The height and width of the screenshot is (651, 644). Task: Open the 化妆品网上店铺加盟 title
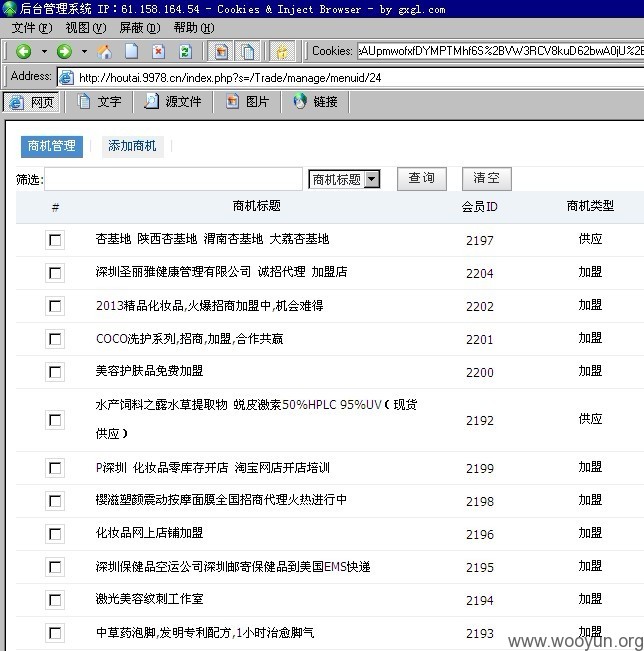[149, 533]
